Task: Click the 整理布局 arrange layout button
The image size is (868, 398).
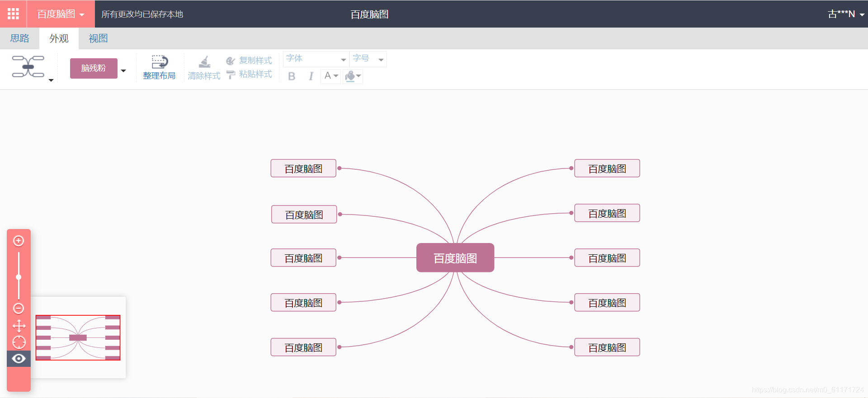Action: click(159, 68)
